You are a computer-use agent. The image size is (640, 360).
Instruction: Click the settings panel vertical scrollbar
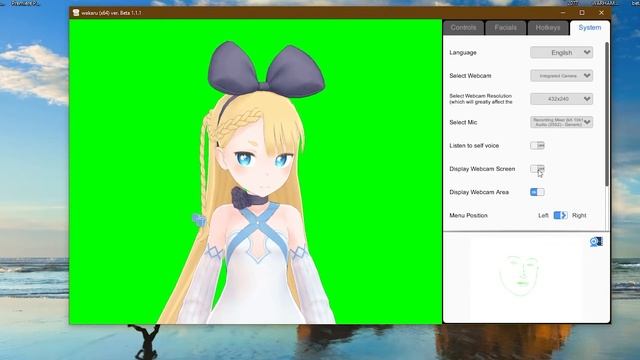607,114
